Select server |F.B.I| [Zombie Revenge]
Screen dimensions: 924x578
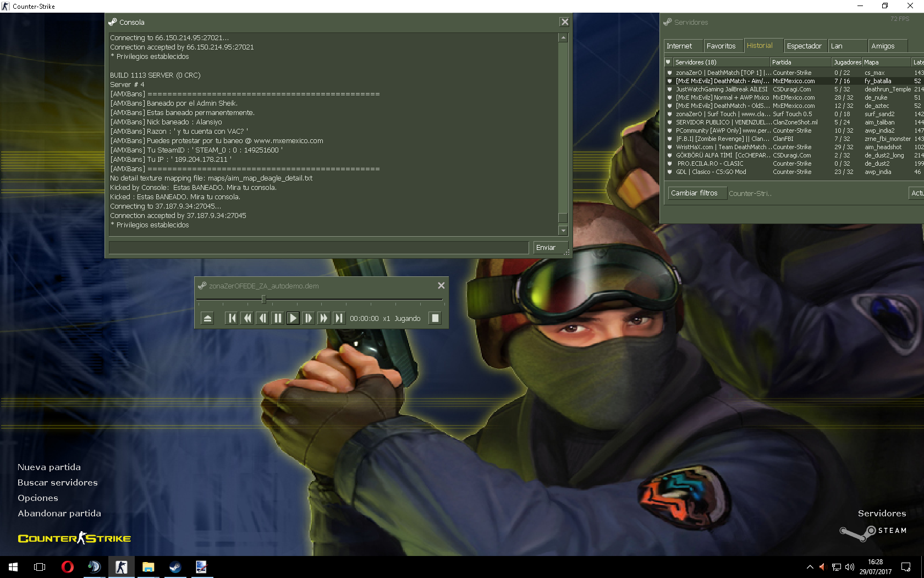pos(794,139)
